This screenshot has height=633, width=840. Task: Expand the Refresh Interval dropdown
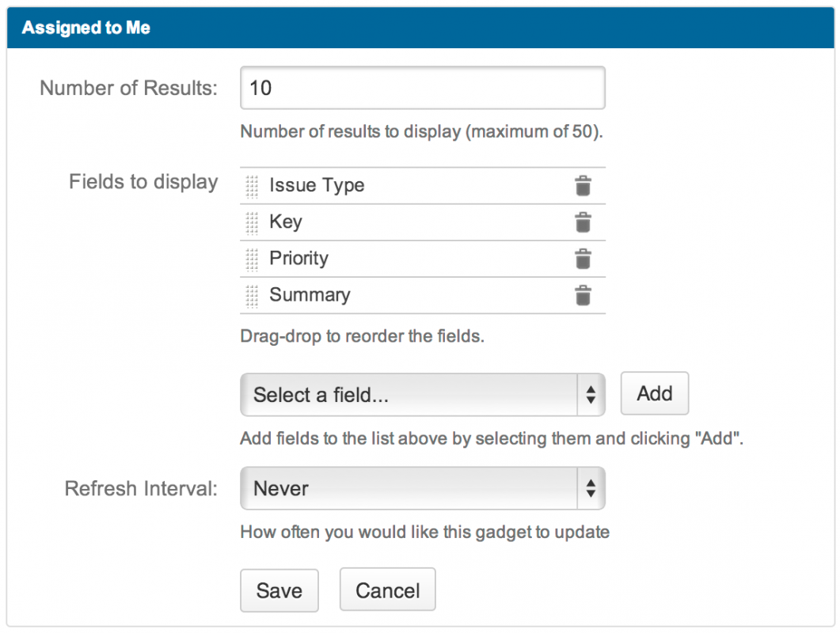[x=422, y=488]
